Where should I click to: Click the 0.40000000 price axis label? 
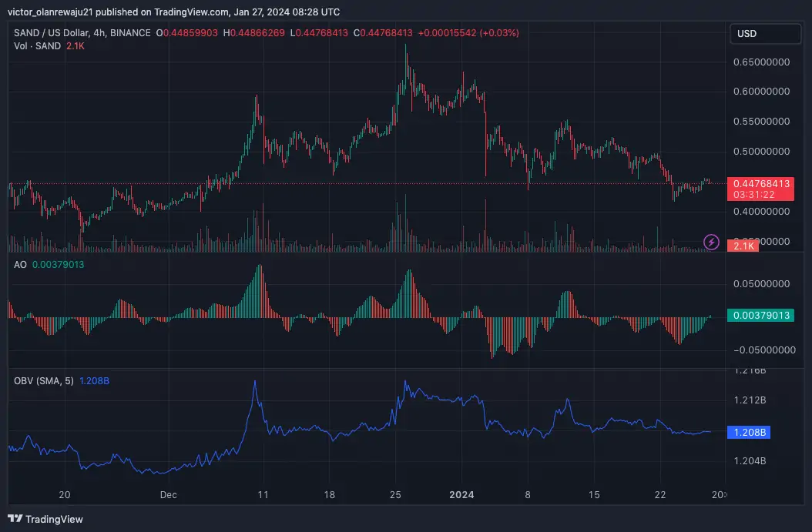point(762,212)
